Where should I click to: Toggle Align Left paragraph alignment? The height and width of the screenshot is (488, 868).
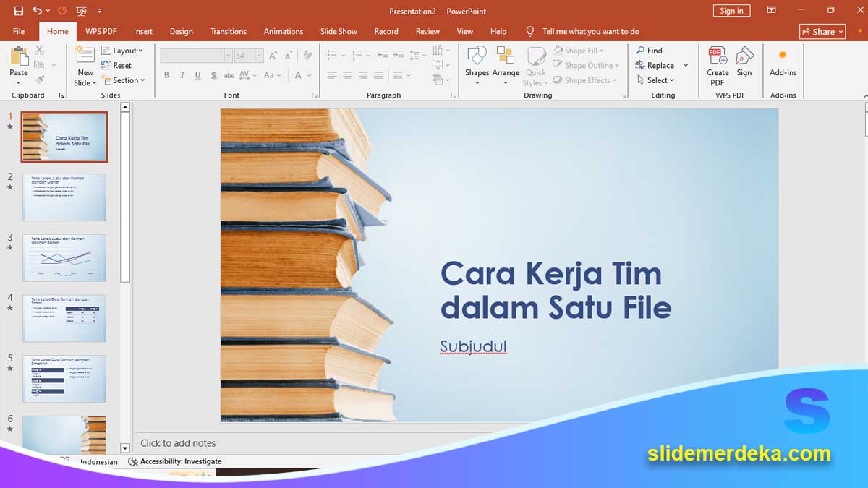pyautogui.click(x=332, y=75)
